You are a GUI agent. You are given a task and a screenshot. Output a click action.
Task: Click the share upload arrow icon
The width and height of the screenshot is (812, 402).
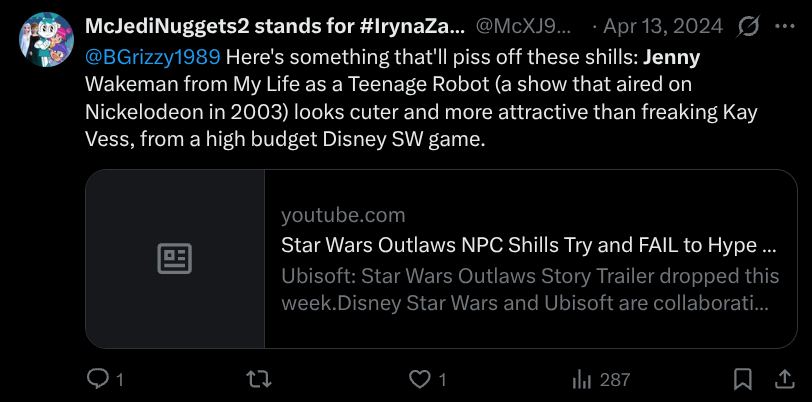(783, 379)
